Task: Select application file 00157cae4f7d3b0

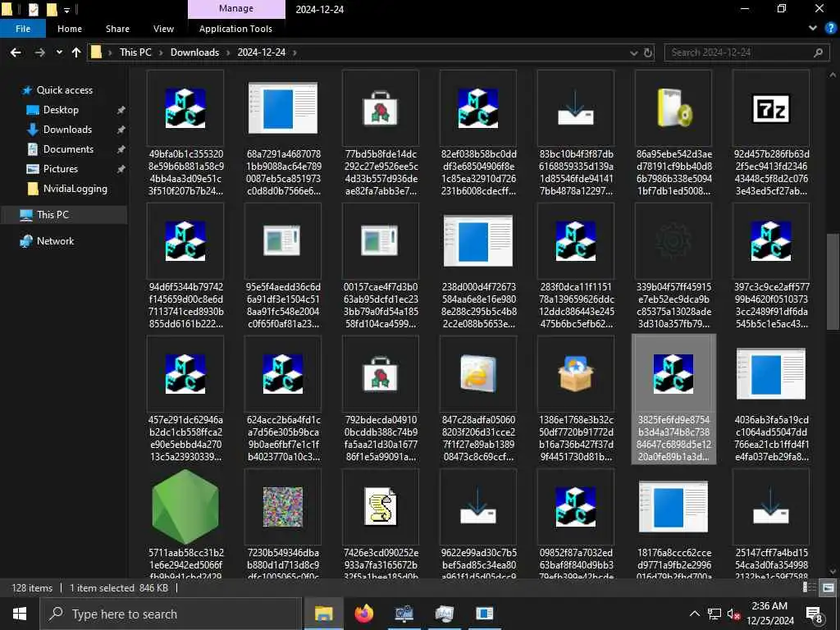Action: (381, 267)
